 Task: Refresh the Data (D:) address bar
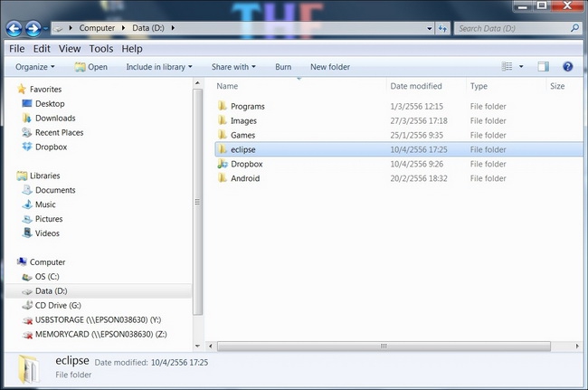(442, 28)
